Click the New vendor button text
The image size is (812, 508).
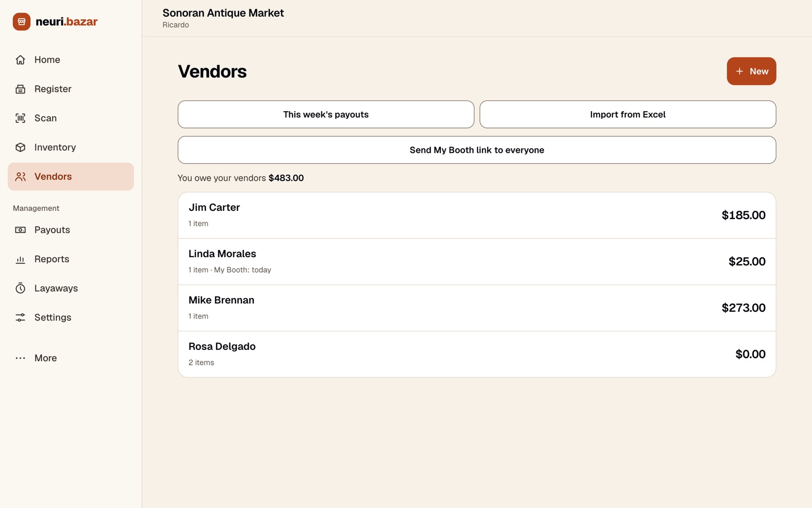759,71
